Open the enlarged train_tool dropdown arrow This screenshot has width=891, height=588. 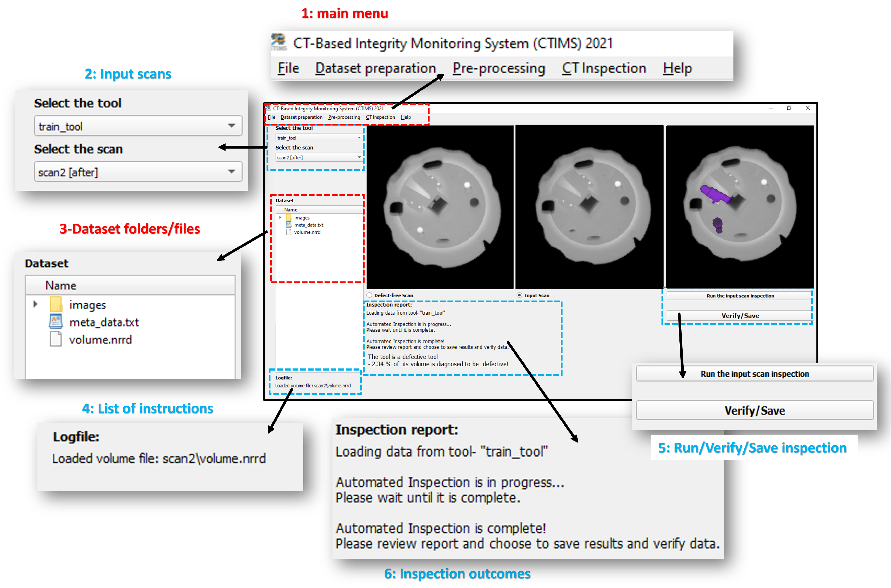click(x=232, y=126)
